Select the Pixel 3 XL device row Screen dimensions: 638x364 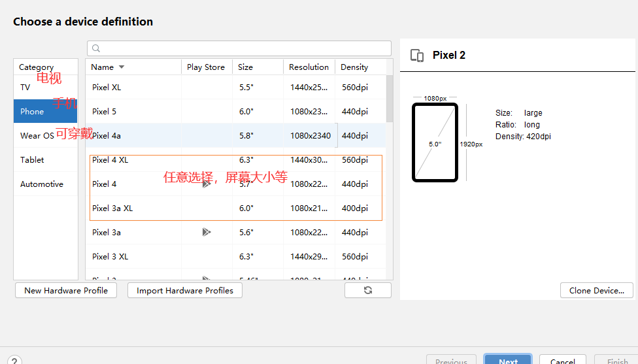click(235, 257)
